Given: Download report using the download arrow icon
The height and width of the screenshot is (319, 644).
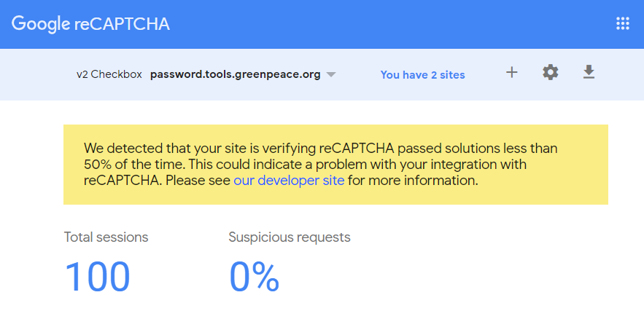Looking at the screenshot, I should point(589,72).
